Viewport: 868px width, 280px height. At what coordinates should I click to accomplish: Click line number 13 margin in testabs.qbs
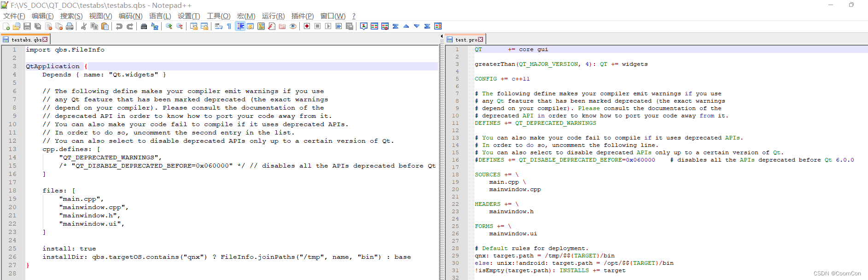(x=12, y=149)
